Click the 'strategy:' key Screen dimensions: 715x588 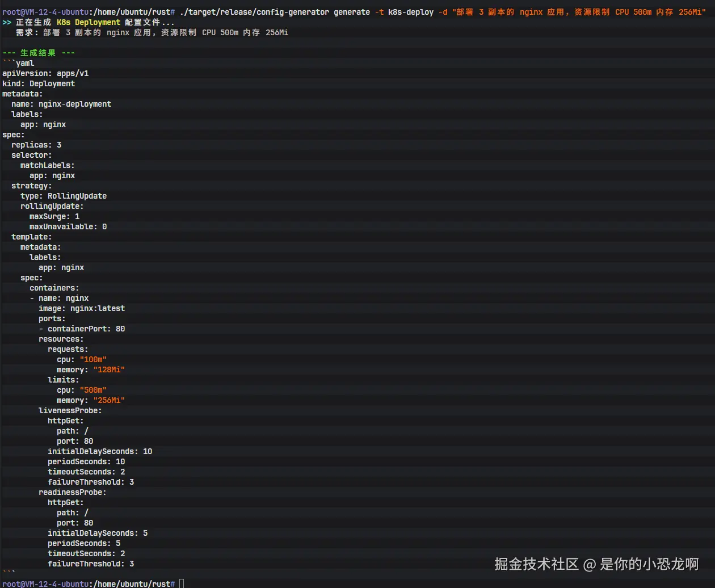click(32, 186)
